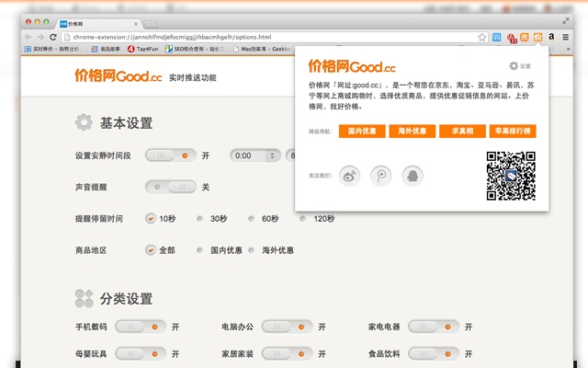Open the QQ penguin follow icon

pos(413,176)
